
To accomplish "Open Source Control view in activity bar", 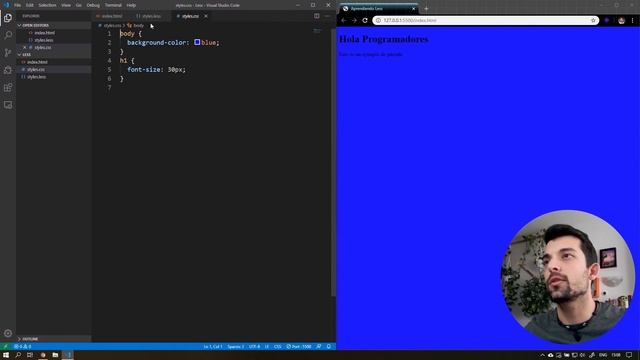I will pyautogui.click(x=8, y=53).
